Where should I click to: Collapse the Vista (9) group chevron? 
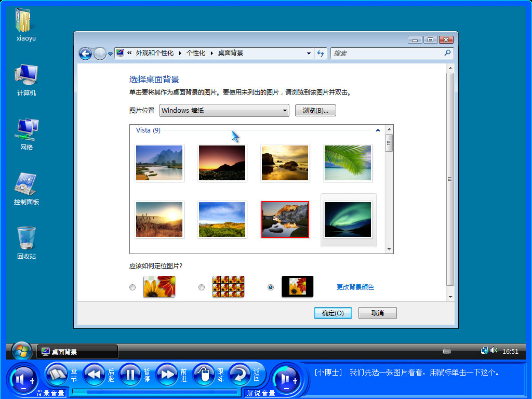pyautogui.click(x=378, y=130)
